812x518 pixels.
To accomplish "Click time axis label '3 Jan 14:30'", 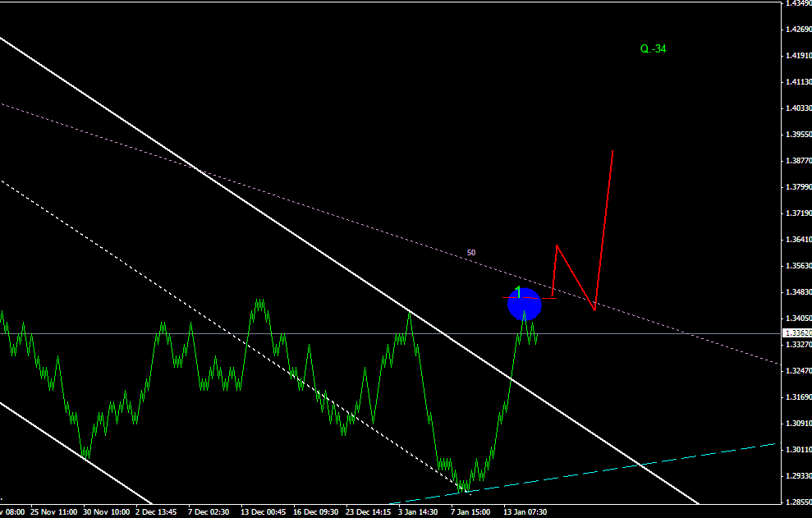I will tap(418, 511).
